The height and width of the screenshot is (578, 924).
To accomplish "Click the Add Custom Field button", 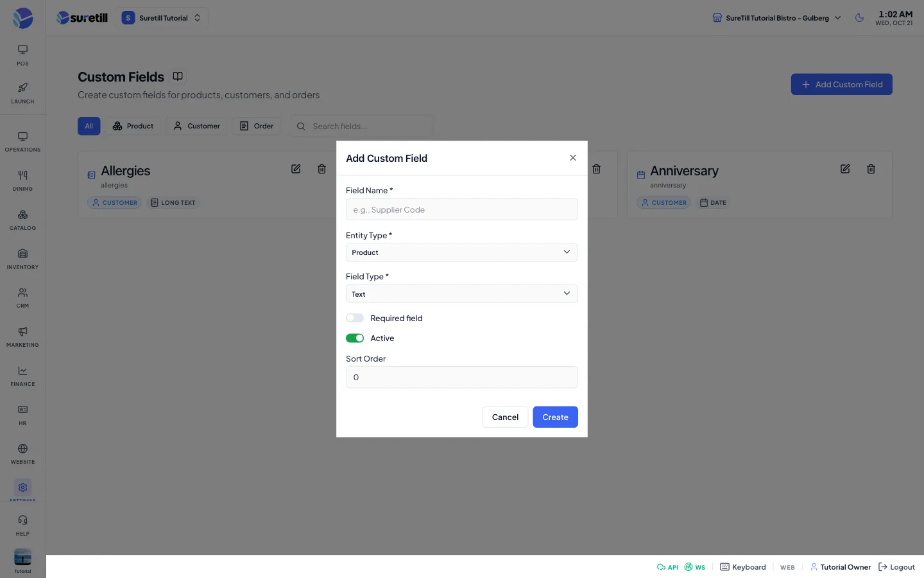I will tap(842, 84).
